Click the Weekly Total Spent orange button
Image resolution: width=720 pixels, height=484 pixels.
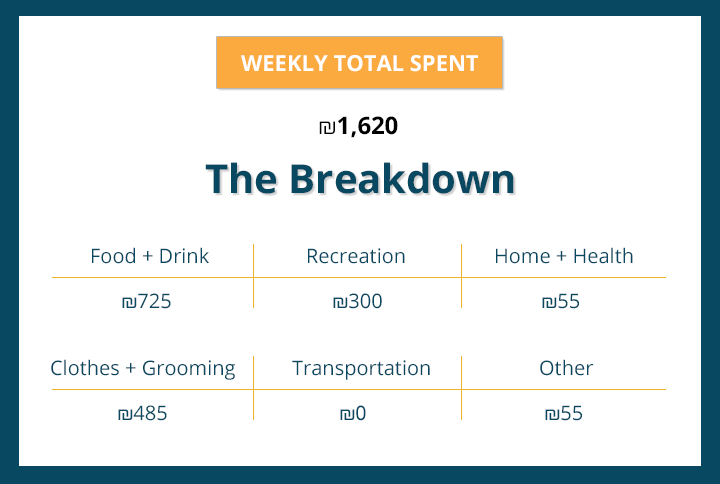[x=359, y=63]
